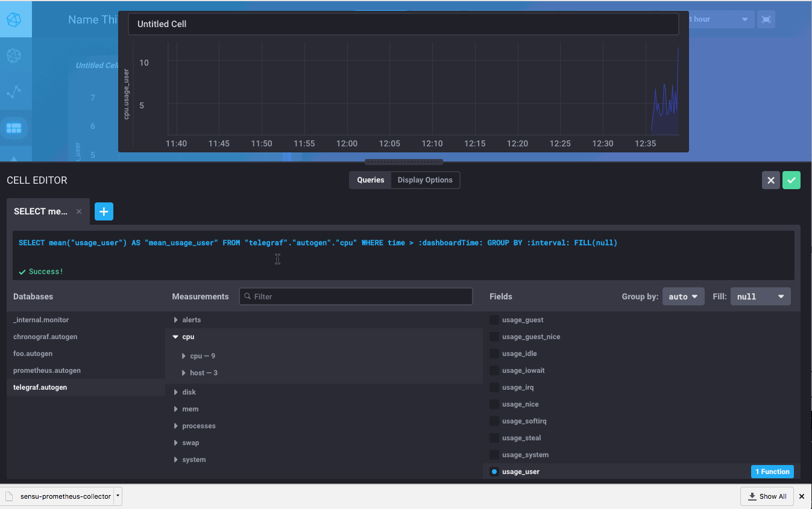This screenshot has height=509, width=812.
Task: Switch to the Queries tab
Action: click(370, 180)
